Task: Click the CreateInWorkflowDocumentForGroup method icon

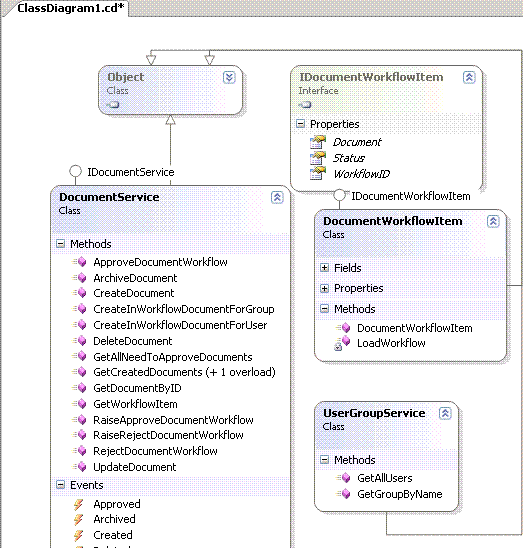Action: [x=79, y=309]
